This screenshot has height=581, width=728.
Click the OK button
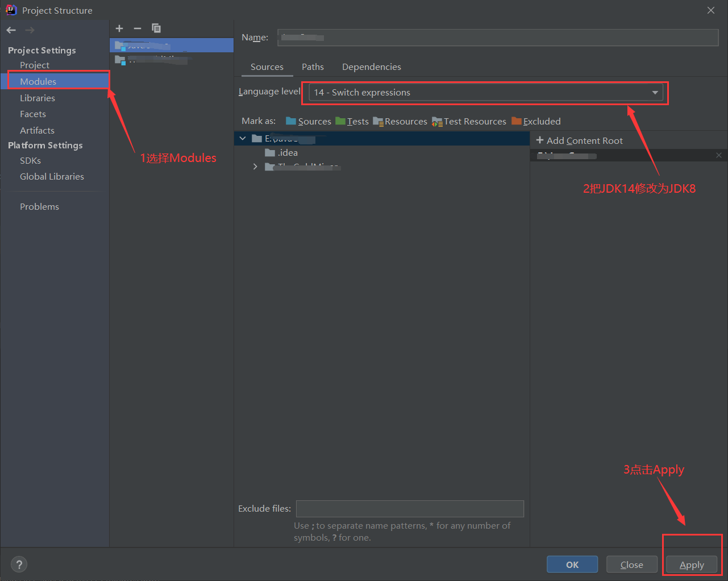[572, 565]
